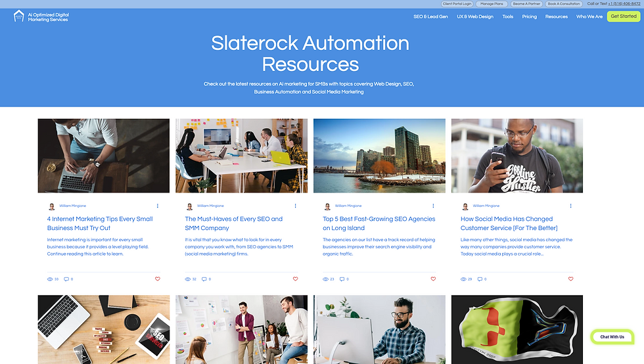Click the Slaterock house logo icon
Screen dimensions: 644x364
pos(19,16)
